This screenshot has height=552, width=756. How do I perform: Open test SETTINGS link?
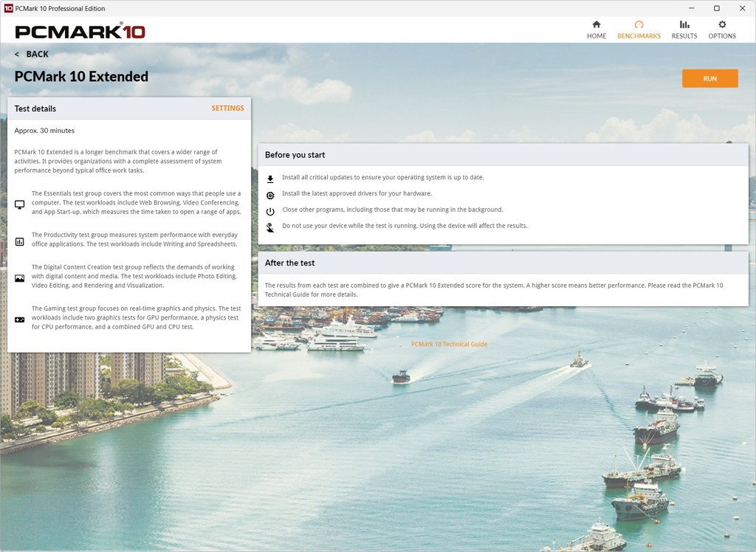coord(227,108)
